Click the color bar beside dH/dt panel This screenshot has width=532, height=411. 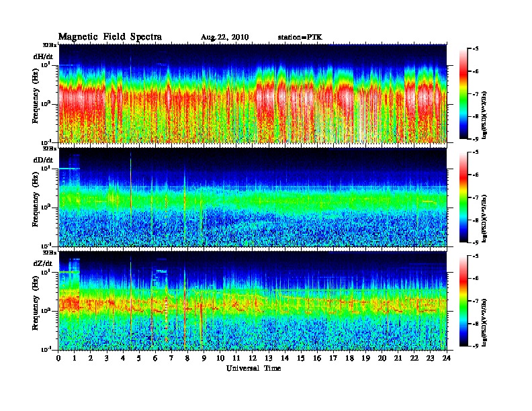pyautogui.click(x=463, y=93)
